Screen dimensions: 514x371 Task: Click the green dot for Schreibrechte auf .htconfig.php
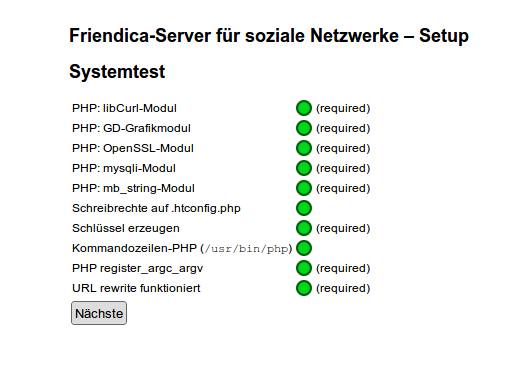[304, 208]
